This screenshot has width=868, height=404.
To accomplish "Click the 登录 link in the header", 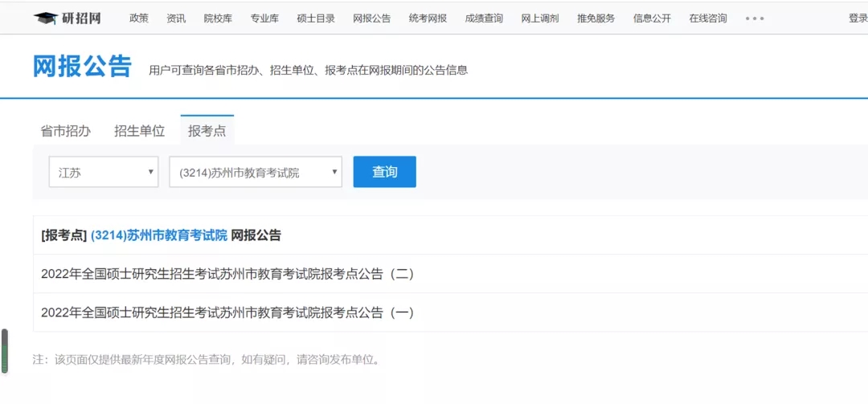I will click(858, 18).
